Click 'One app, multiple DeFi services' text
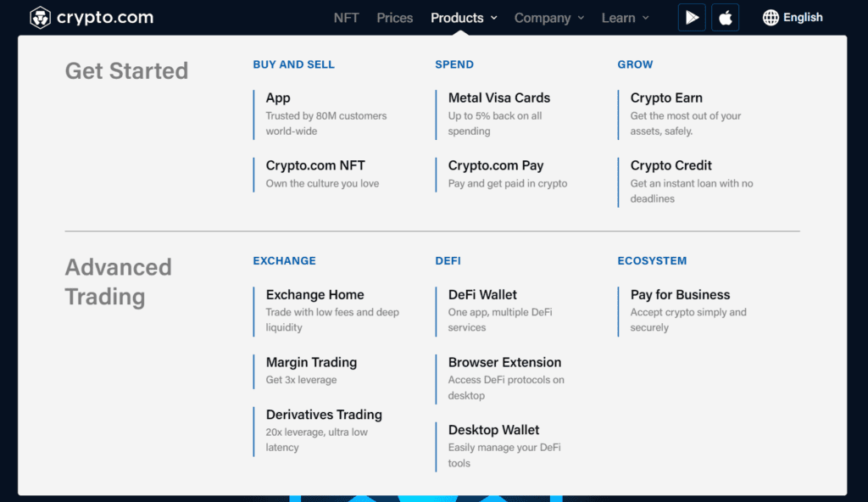The height and width of the screenshot is (502, 868). (x=500, y=320)
